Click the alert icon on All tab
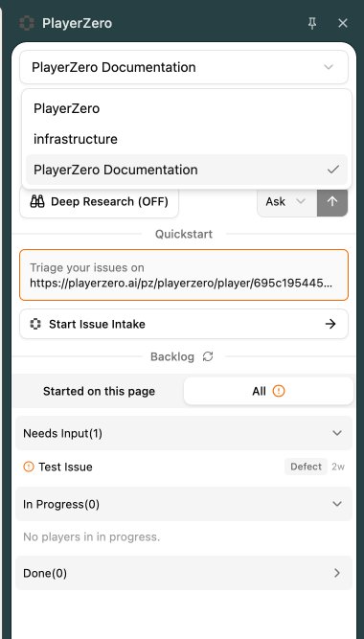Screen dimensions: 364x639 (279, 391)
